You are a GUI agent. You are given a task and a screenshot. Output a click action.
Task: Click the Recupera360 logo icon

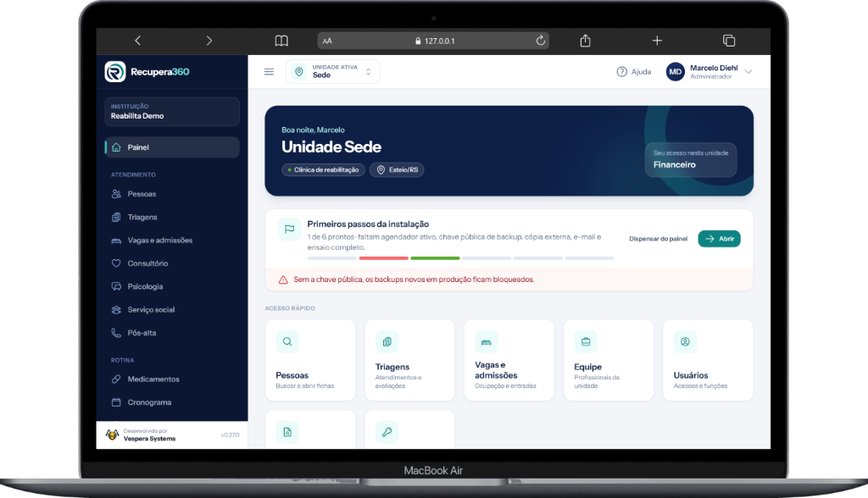coord(115,72)
